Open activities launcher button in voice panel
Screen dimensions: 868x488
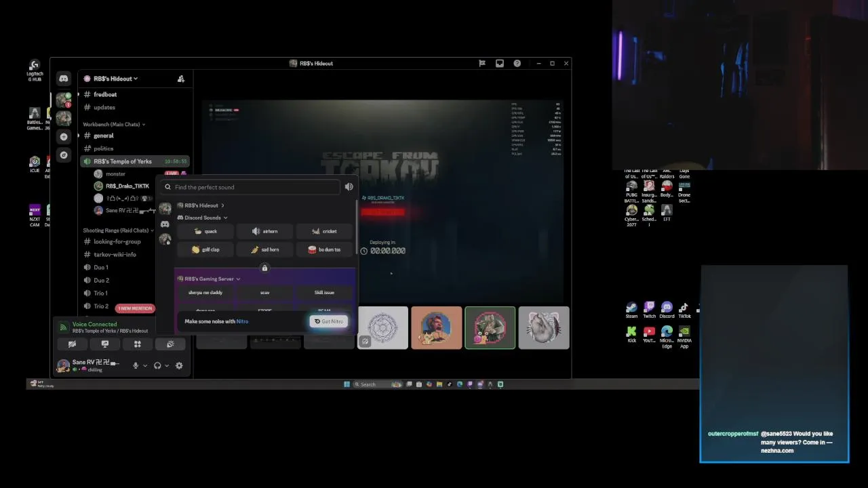[138, 344]
